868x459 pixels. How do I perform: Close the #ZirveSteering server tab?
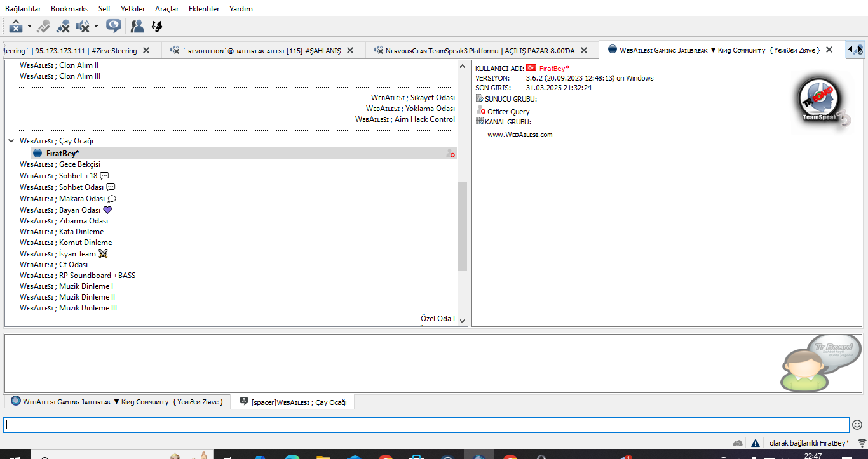146,50
